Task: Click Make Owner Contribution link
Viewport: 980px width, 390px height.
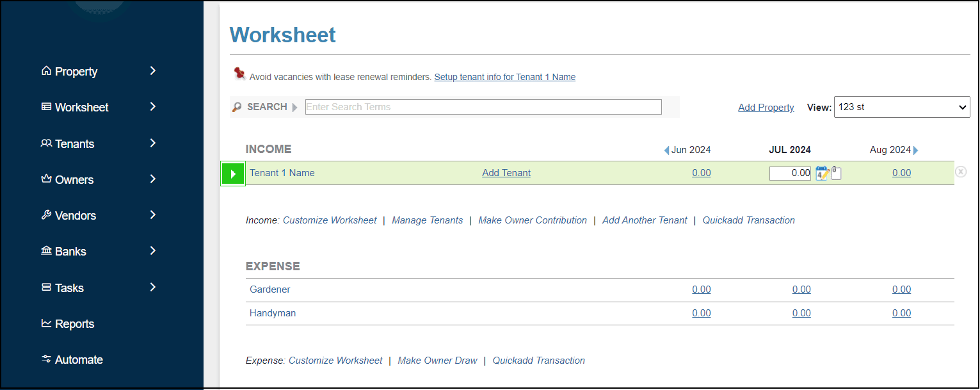Action: click(532, 220)
